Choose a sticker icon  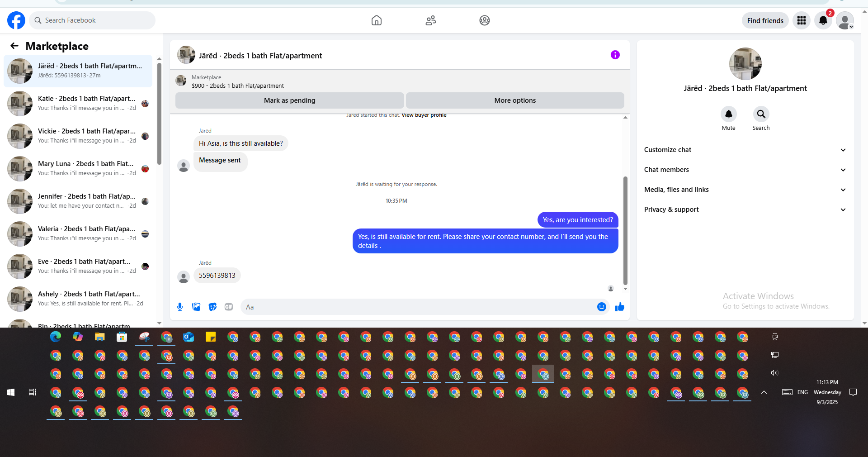(x=212, y=307)
